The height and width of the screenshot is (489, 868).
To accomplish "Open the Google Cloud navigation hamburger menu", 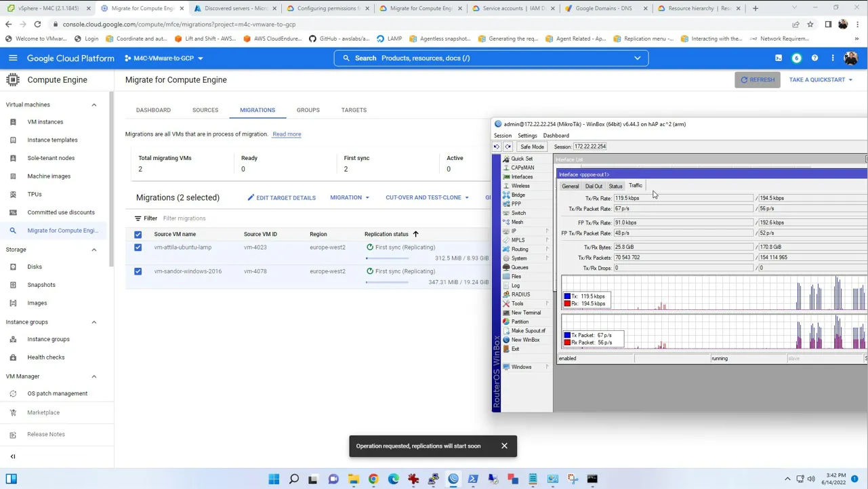I will tap(13, 58).
